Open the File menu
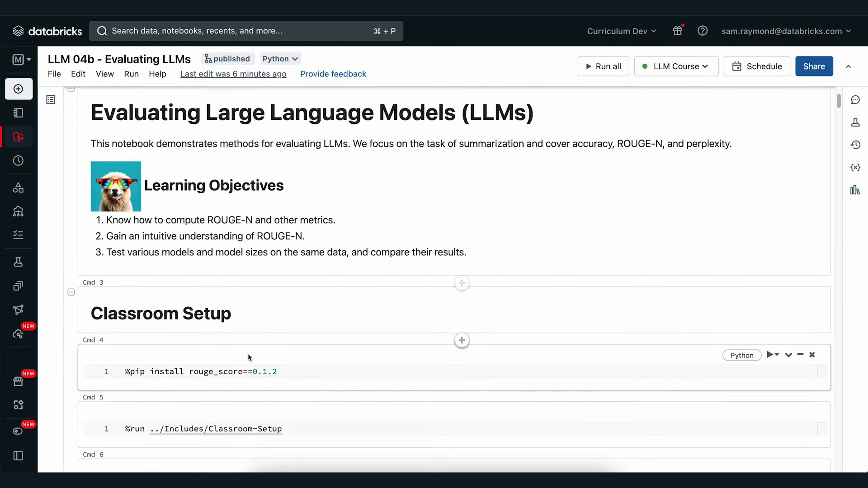 click(x=54, y=74)
